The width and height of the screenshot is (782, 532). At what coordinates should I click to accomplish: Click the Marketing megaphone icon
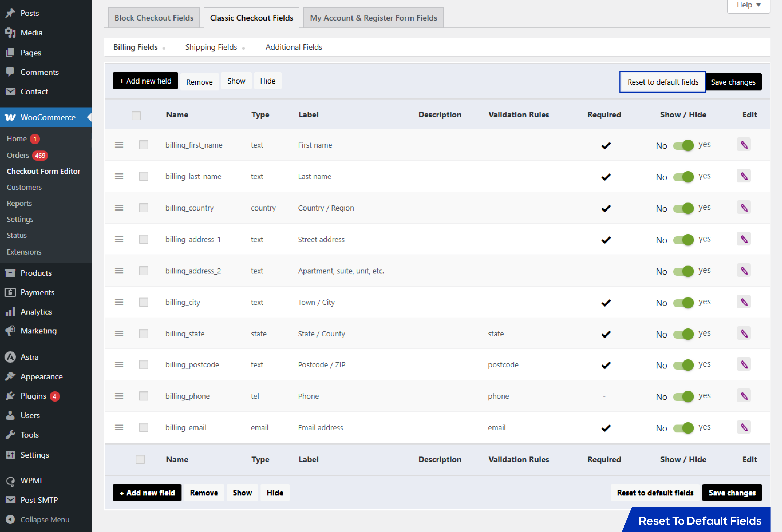(x=10, y=331)
